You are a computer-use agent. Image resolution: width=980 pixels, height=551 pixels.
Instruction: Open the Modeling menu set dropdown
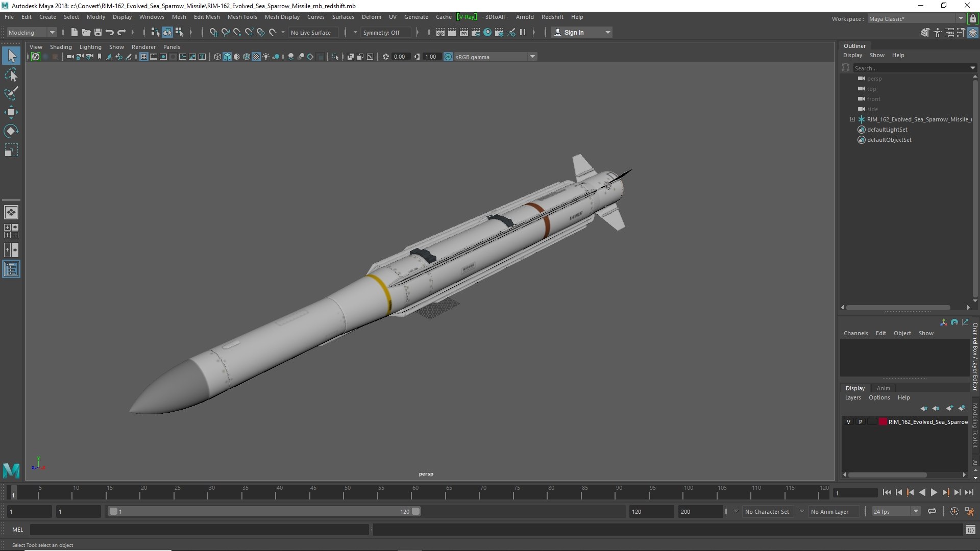coord(32,32)
